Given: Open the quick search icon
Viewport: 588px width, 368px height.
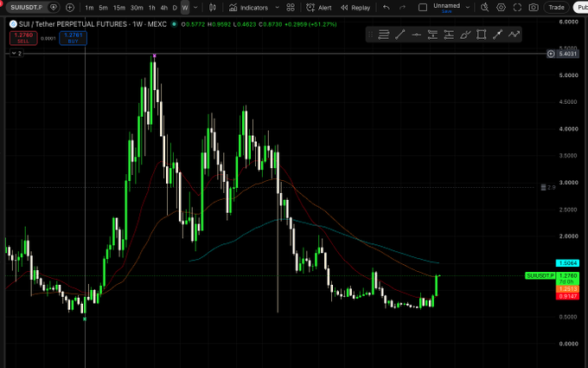Looking at the screenshot, I should pyautogui.click(x=485, y=8).
